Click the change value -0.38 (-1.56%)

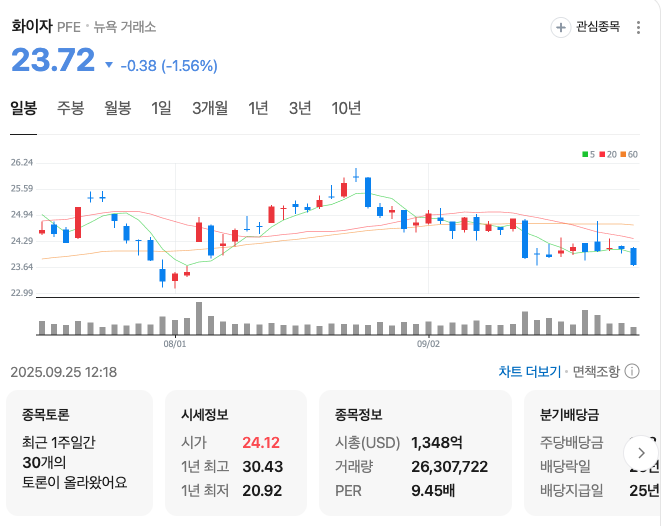click(169, 66)
